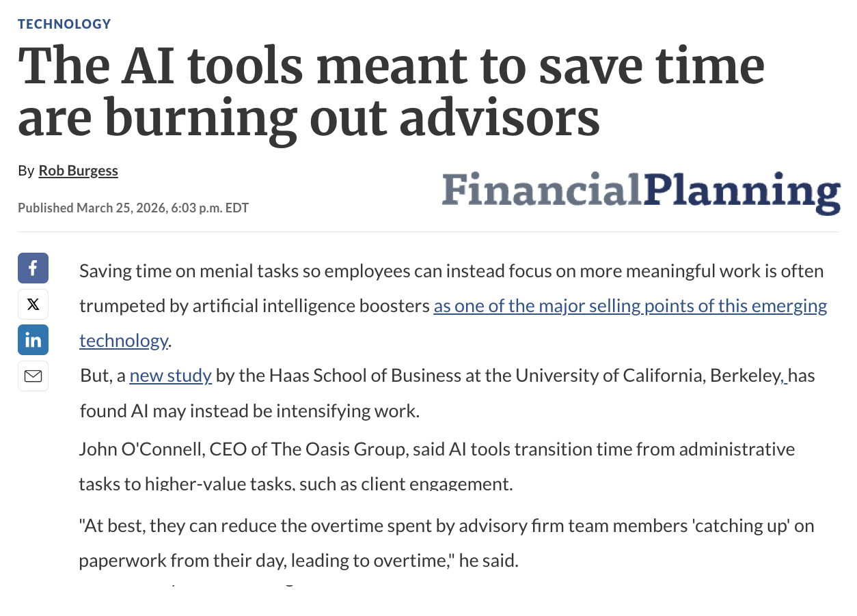The image size is (857, 616).
Task: Select the LinkedIn 'in' share icon
Action: click(33, 340)
